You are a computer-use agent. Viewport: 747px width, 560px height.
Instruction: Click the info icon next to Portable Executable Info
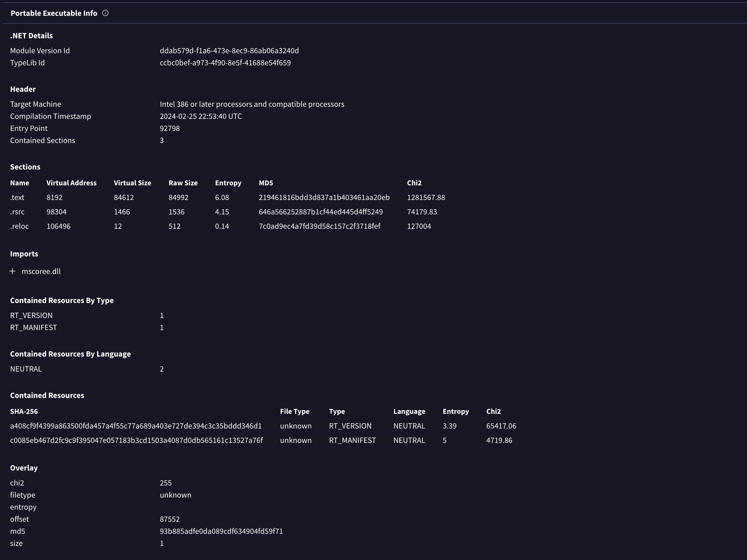[x=105, y=13]
